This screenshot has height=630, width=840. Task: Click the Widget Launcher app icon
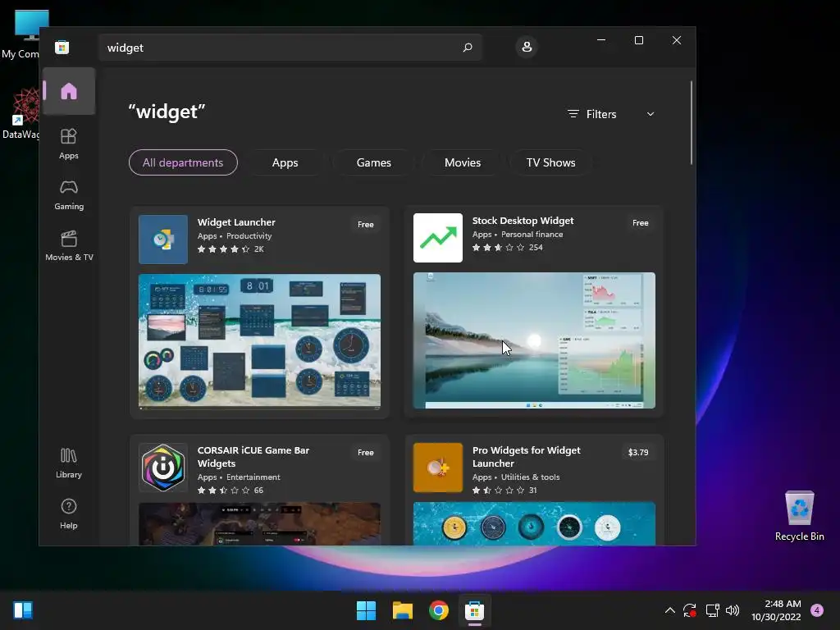pyautogui.click(x=163, y=240)
